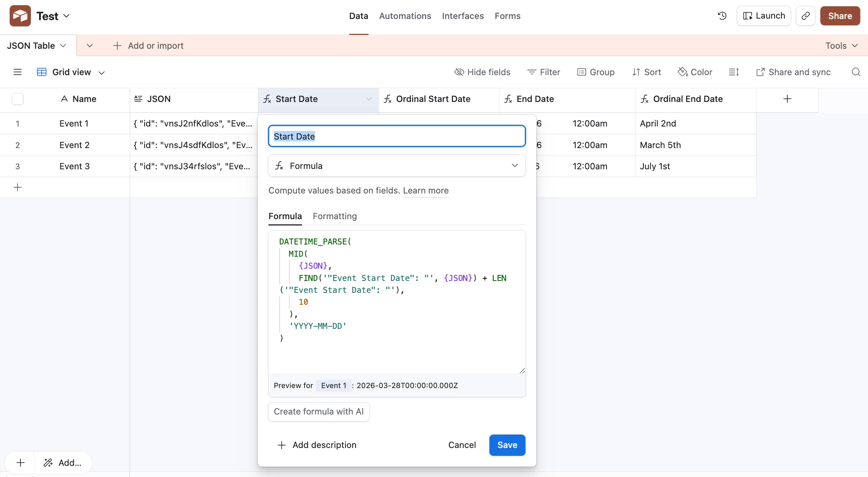Add a new row with plus icon
This screenshot has height=477, width=868.
(17, 187)
